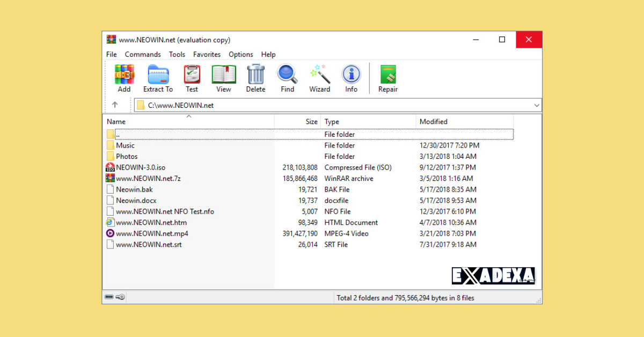
Task: Open the Options menu
Action: pos(240,54)
